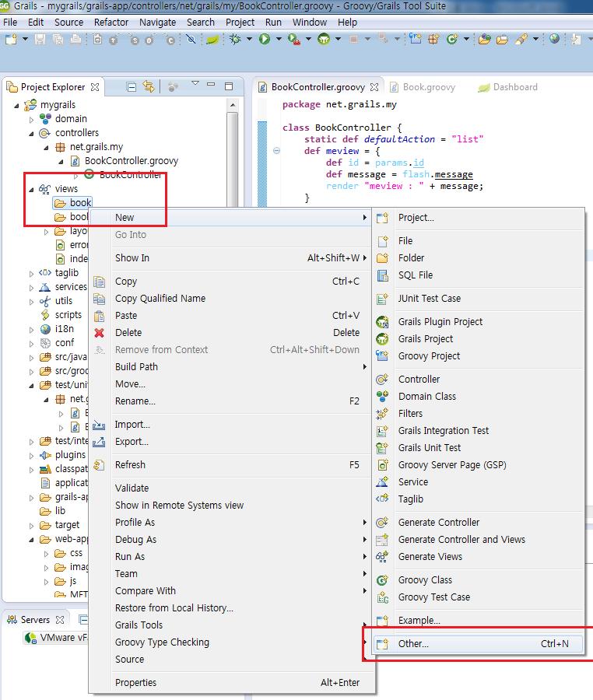Choose Grails Unit Test in submenu
The image size is (593, 700).
point(479,447)
